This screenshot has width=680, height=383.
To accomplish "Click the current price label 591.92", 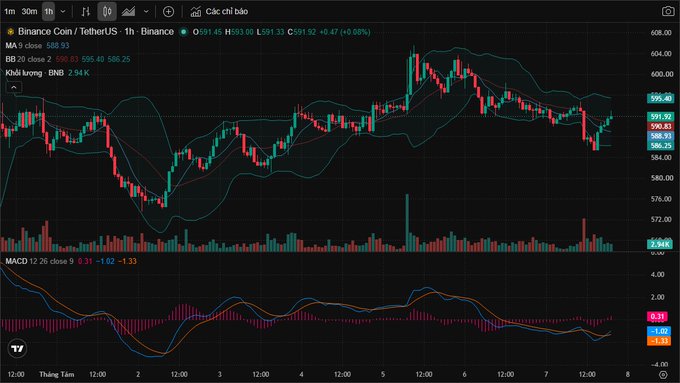I will [660, 117].
